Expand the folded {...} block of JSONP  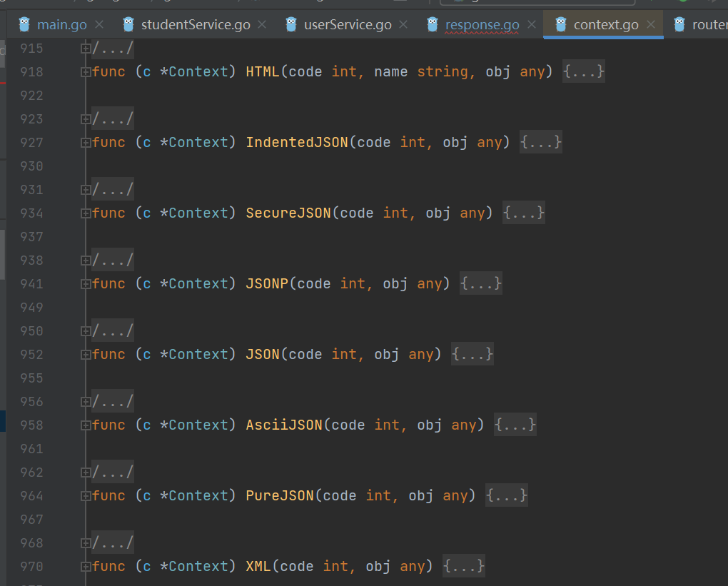[x=481, y=284]
